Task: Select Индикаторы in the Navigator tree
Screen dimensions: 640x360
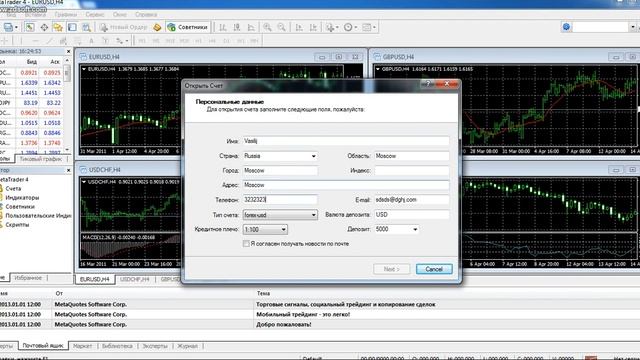Action: pos(22,198)
